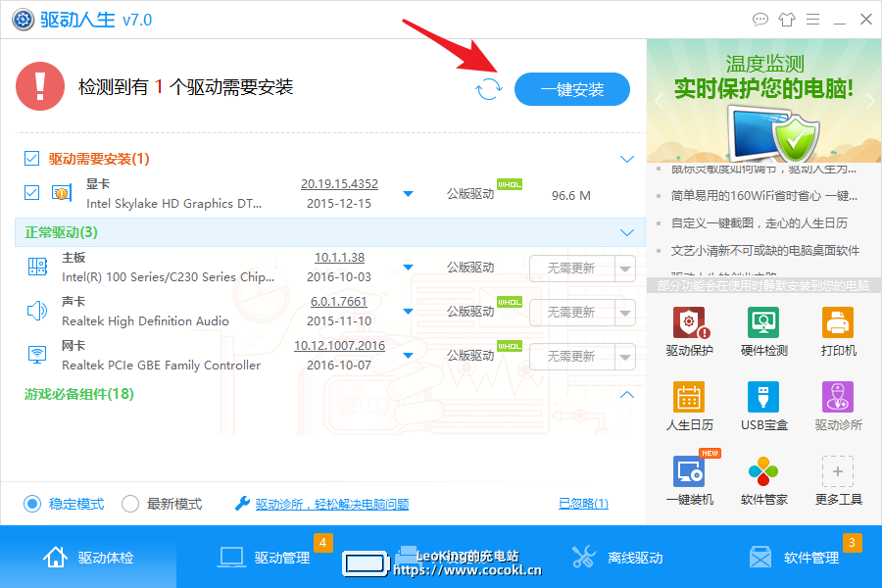
Task: Open version dropdown for 显卡 driver
Action: coord(409,194)
